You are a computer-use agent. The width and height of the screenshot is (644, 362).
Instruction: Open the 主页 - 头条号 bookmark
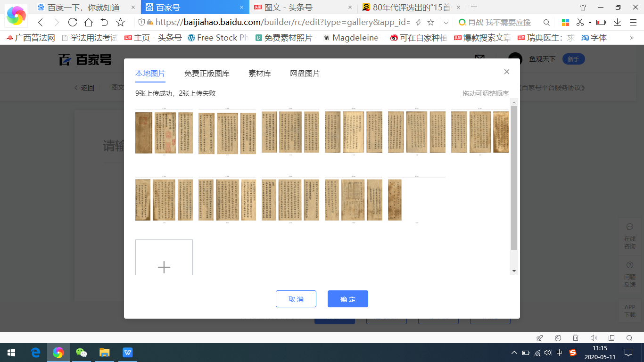pyautogui.click(x=153, y=38)
